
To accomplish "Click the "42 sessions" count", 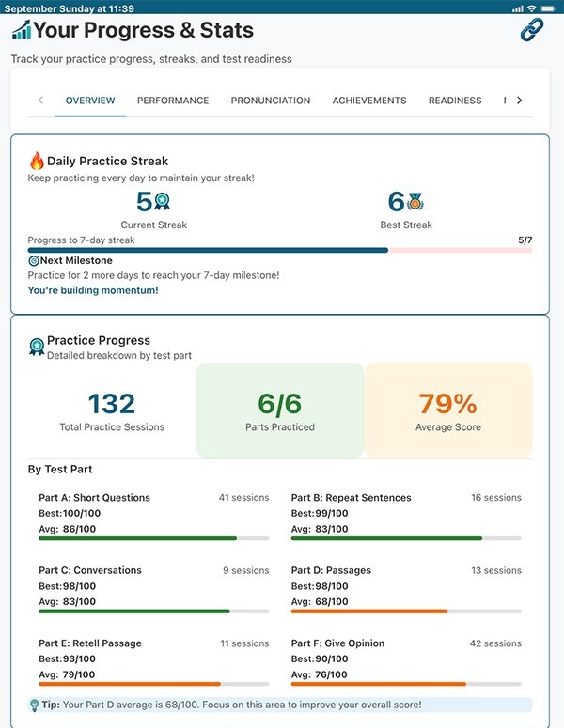I will click(495, 643).
